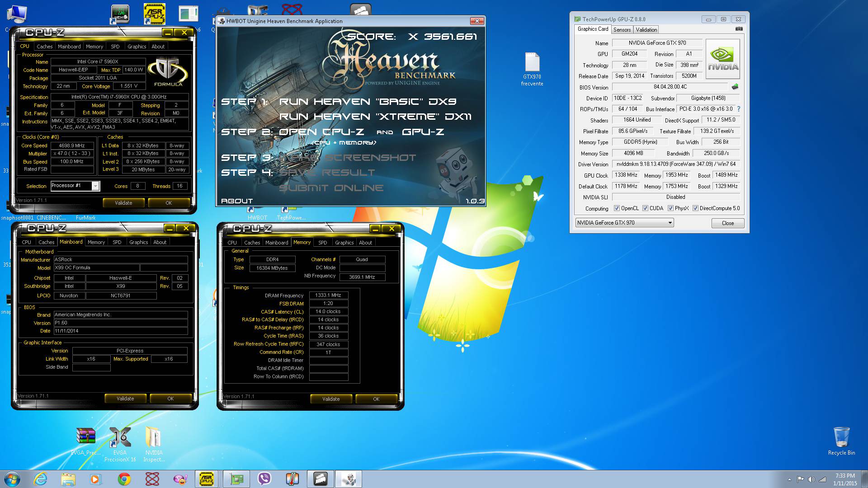Select CPU tab in CPU-Z Memory window

coord(232,243)
